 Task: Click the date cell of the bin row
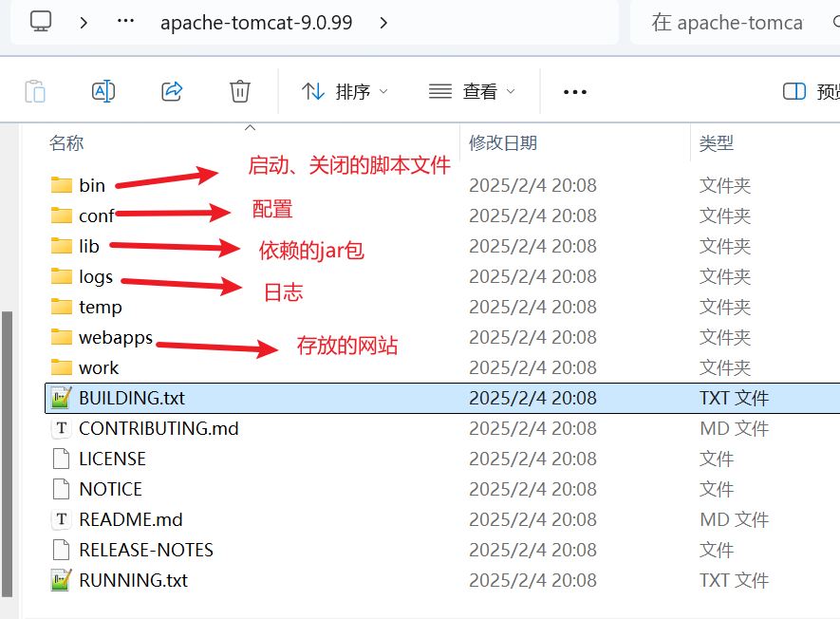tap(532, 185)
